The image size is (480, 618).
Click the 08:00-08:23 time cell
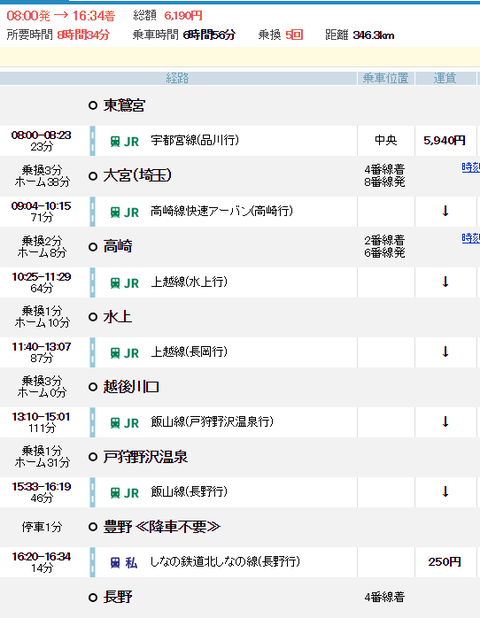[41, 141]
